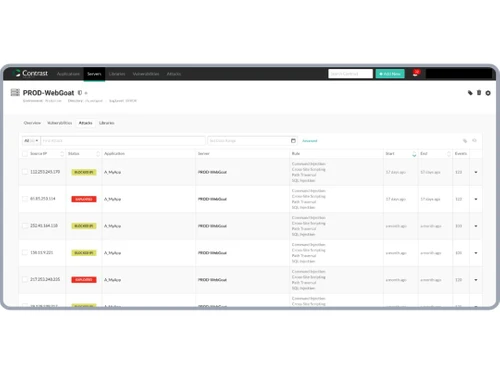Click the SQL Injection rule in the first row
This screenshot has height=375, width=500.
point(303,180)
